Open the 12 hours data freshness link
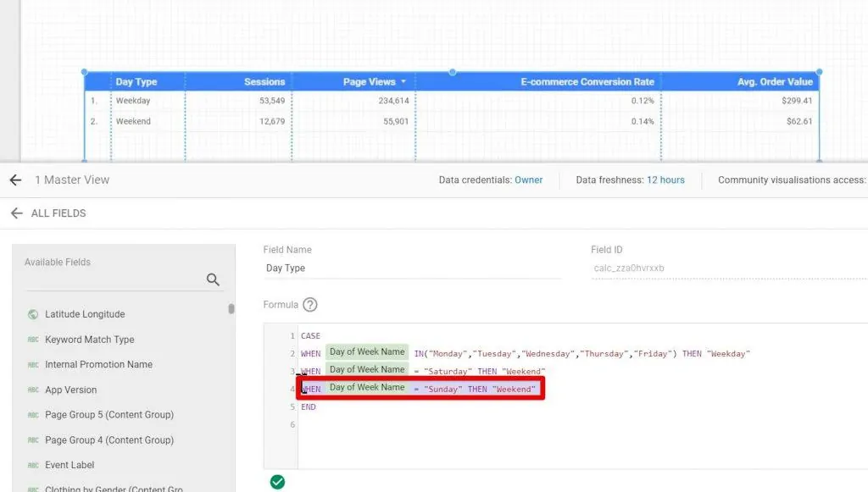This screenshot has height=492, width=868. click(x=665, y=180)
